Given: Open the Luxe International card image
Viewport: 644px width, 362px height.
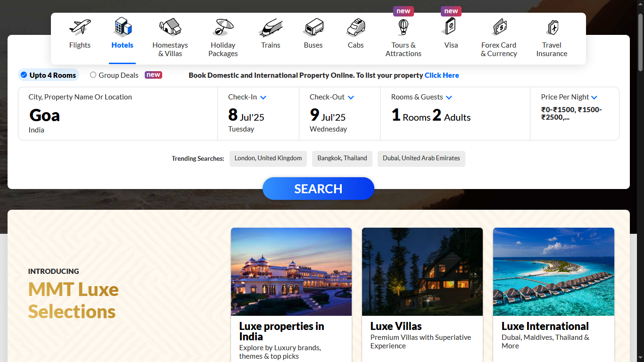Looking at the screenshot, I should [553, 271].
